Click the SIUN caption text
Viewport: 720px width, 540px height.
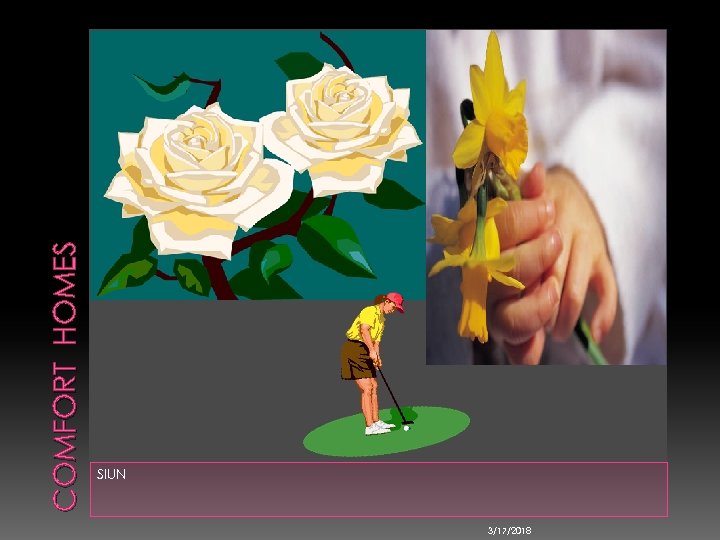(x=111, y=474)
